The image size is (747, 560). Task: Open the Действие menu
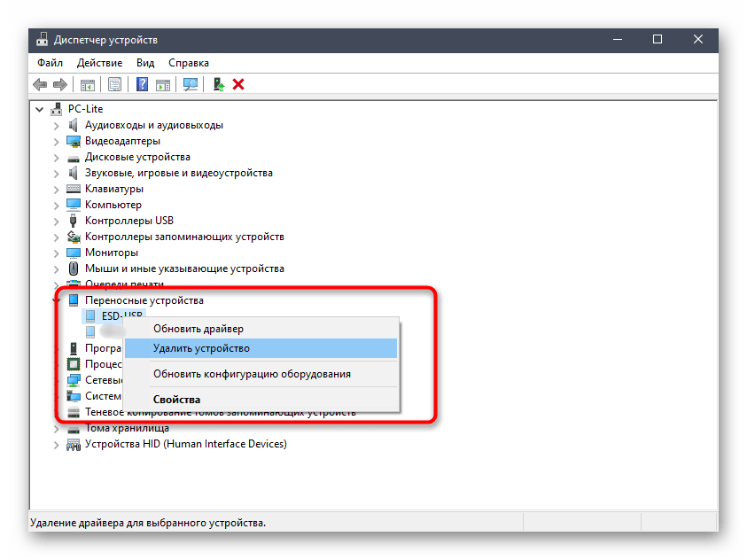(x=99, y=63)
